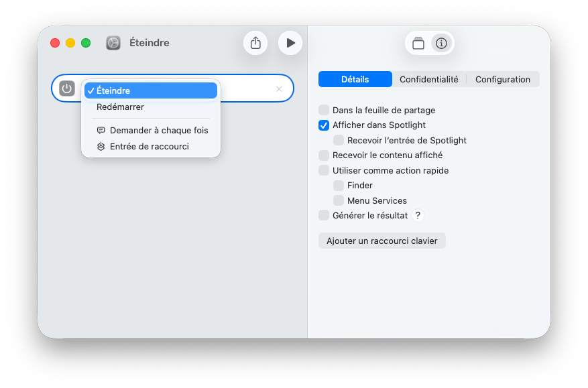Viewport: 588px width, 388px height.
Task: Remove the action with the X icon
Action: tap(279, 89)
